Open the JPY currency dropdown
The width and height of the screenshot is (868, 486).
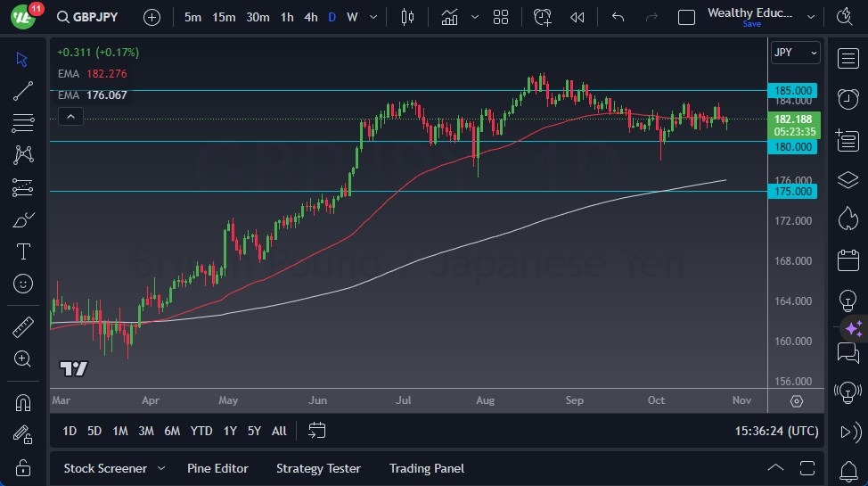click(x=794, y=53)
